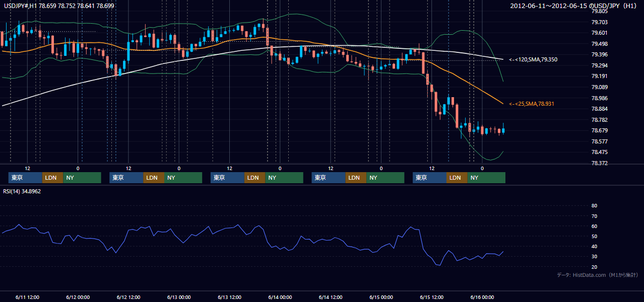Click the 6/13 12:00 date label
Screen dimensions: 644x302
[229, 297]
